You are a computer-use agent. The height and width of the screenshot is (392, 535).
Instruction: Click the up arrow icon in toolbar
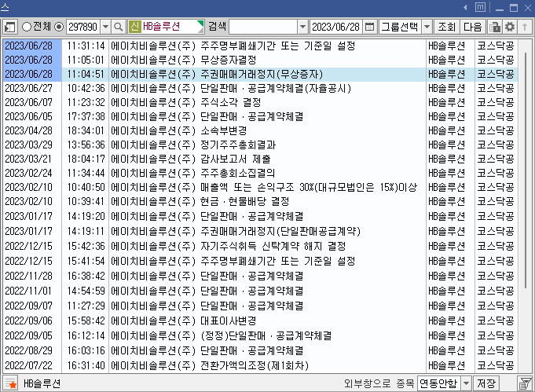tap(525, 27)
